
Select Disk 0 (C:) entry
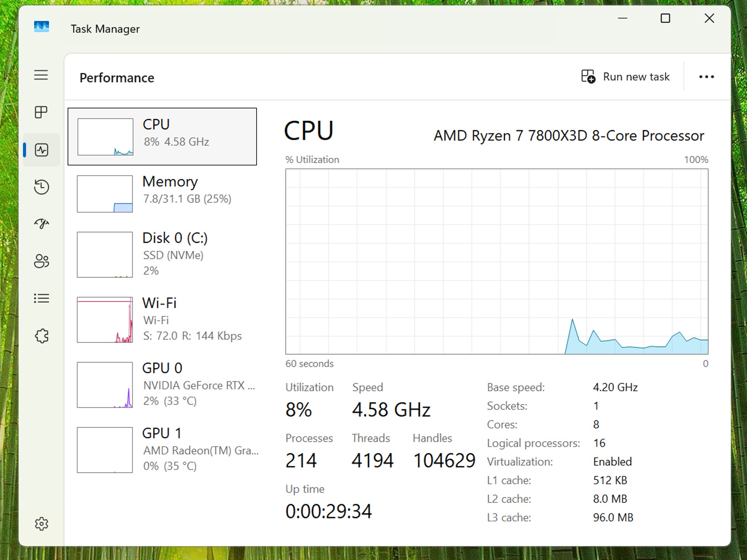[x=162, y=254]
